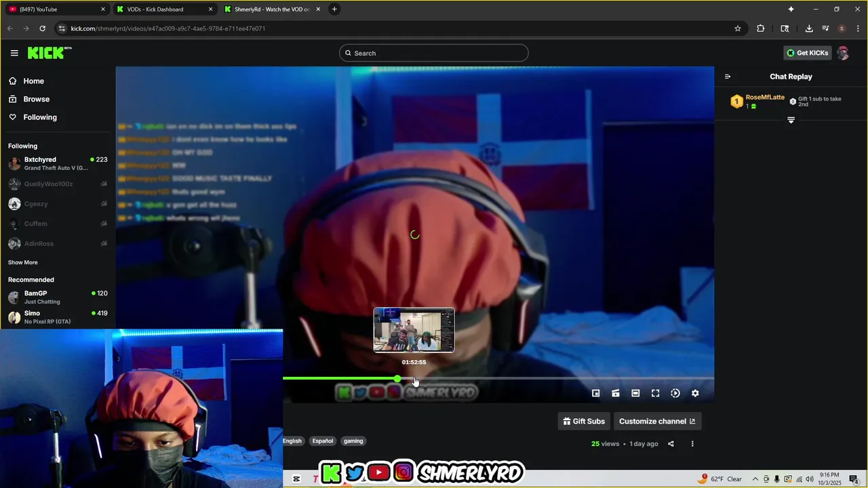Open QuellyWoo100z channel

pyautogui.click(x=58, y=184)
